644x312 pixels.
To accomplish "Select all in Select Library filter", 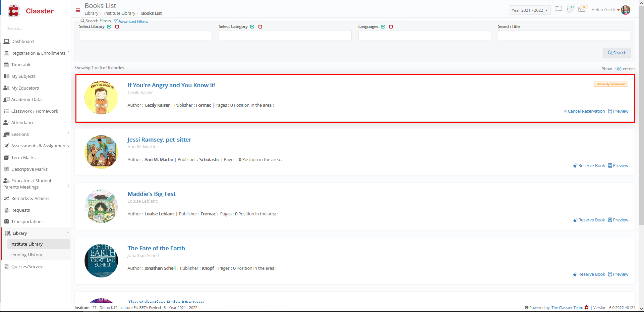I will (x=109, y=27).
